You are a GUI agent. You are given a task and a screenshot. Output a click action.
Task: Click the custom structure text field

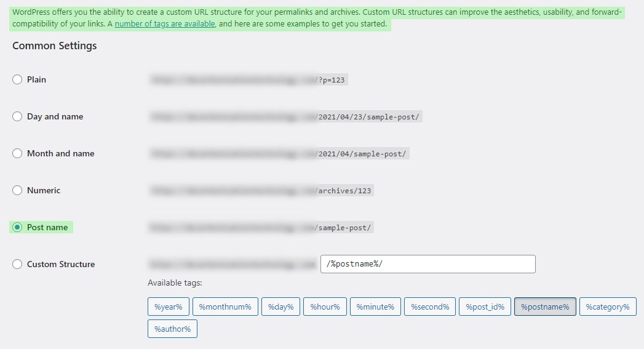tap(427, 264)
